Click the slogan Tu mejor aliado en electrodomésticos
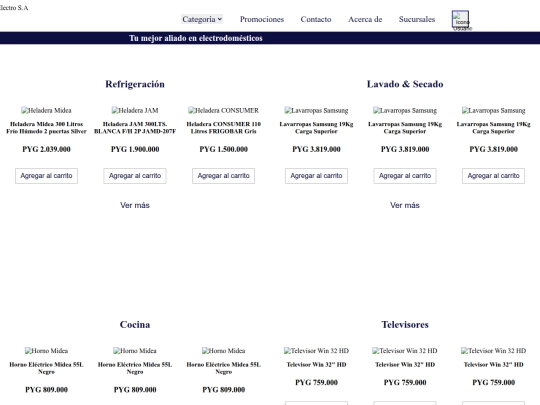This screenshot has width=540, height=405. (x=196, y=38)
